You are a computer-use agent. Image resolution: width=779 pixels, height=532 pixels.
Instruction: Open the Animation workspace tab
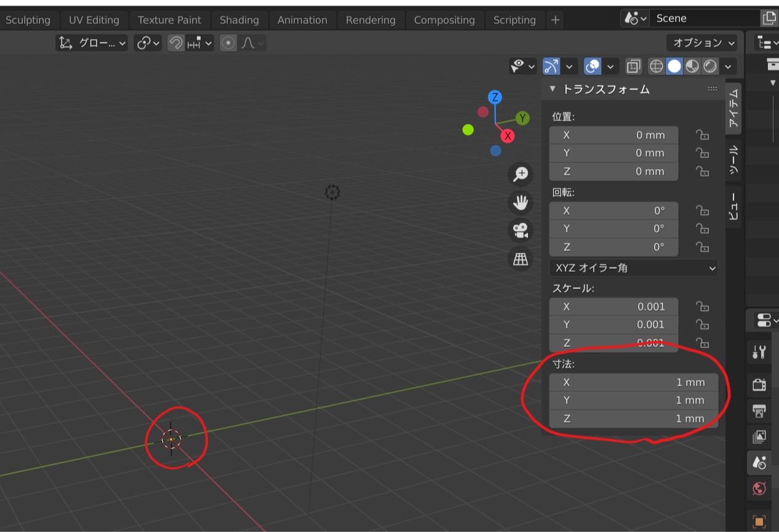point(302,20)
